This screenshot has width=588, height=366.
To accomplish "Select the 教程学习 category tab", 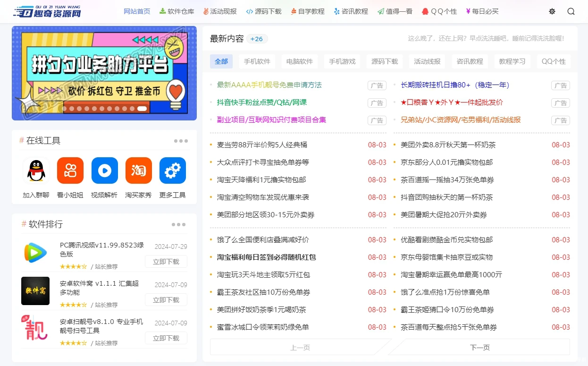I will [512, 61].
